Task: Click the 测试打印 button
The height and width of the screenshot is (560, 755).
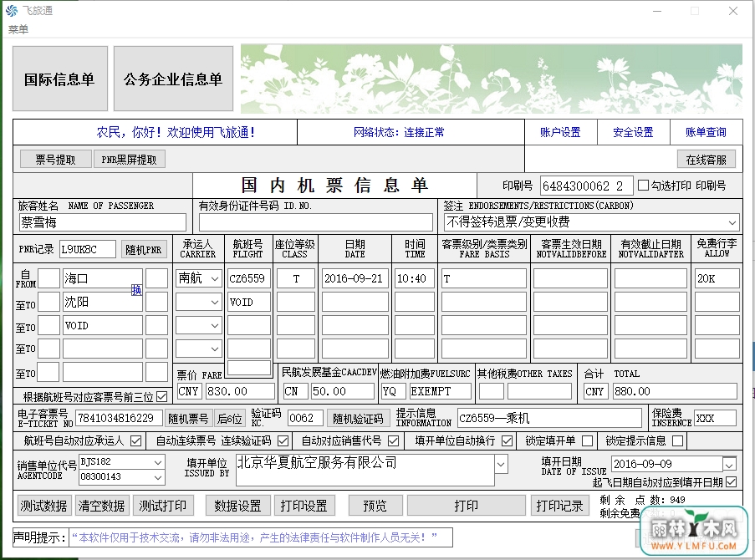Action: coord(163,506)
